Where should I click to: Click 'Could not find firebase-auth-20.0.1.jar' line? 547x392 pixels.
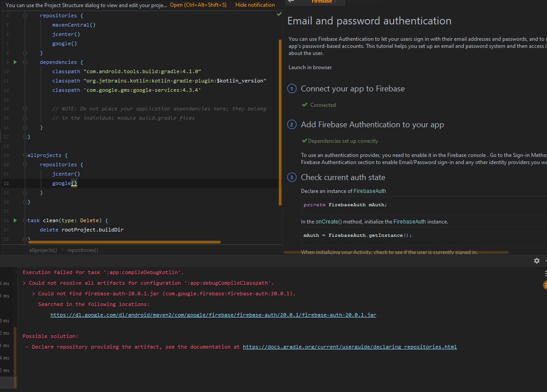(x=164, y=294)
